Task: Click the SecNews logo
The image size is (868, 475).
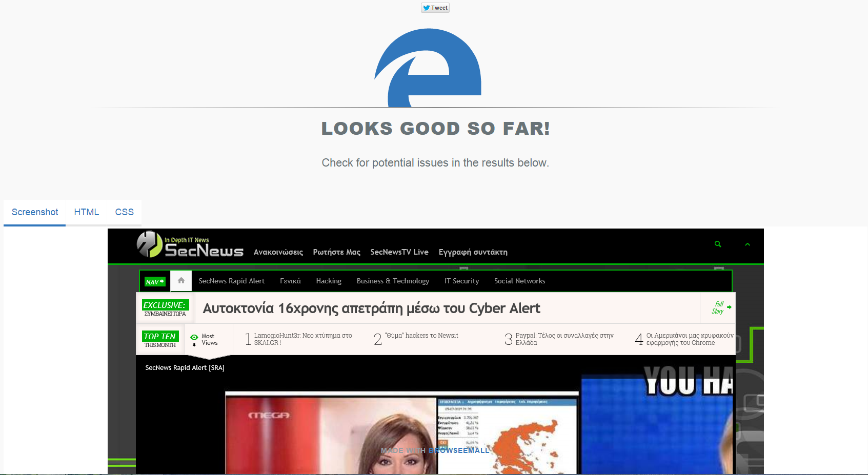Action: (x=190, y=245)
